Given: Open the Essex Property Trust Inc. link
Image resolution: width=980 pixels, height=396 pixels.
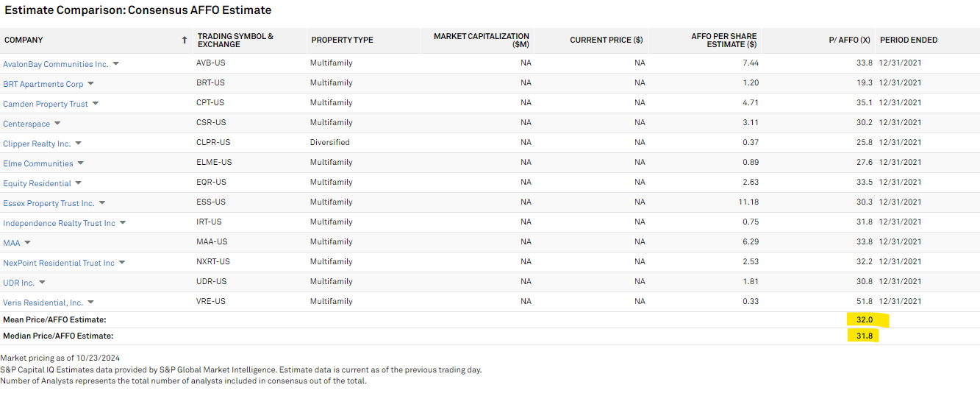Looking at the screenshot, I should (x=49, y=203).
